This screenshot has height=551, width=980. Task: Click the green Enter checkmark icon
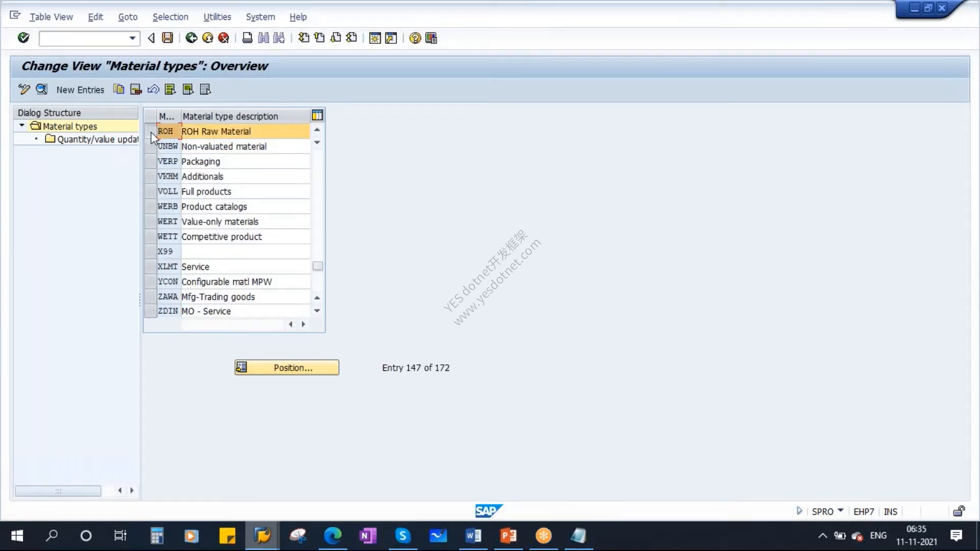point(23,38)
